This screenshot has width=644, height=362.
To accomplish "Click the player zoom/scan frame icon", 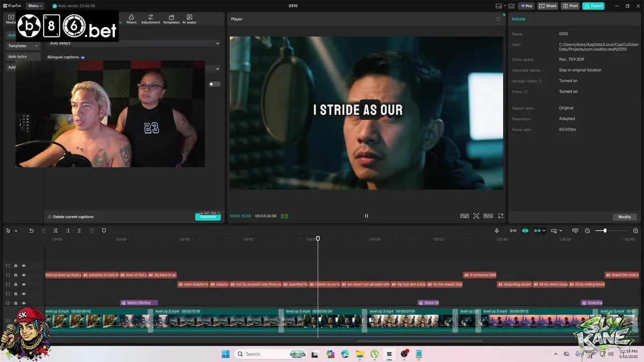I will 476,216.
